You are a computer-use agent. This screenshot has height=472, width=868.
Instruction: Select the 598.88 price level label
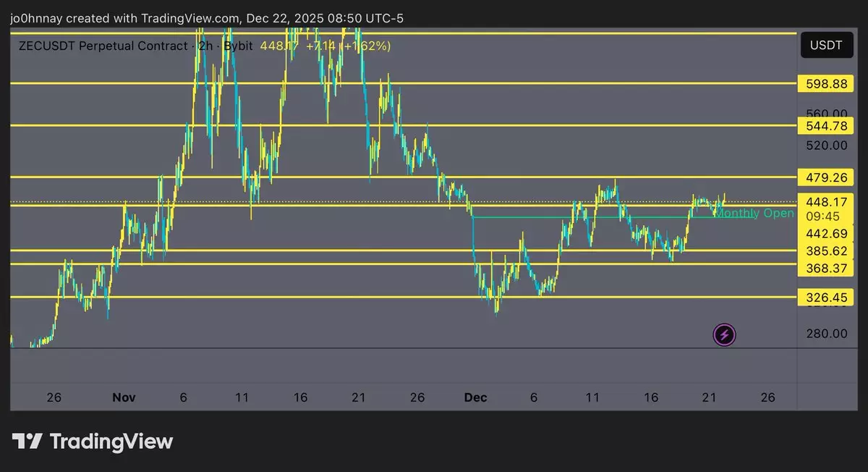click(825, 84)
